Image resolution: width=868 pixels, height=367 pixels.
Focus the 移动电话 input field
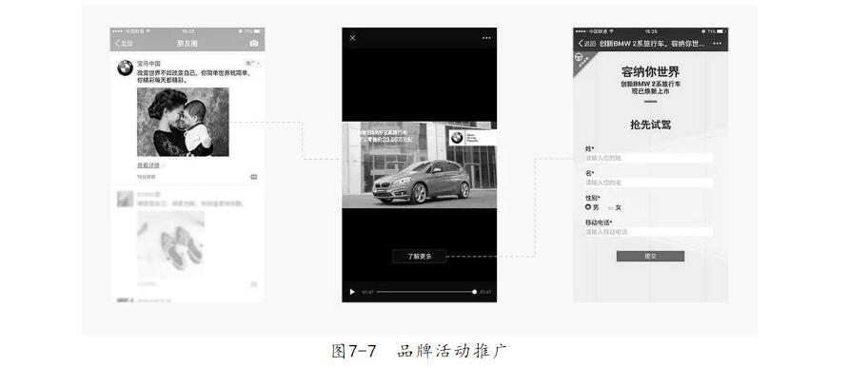pos(649,232)
